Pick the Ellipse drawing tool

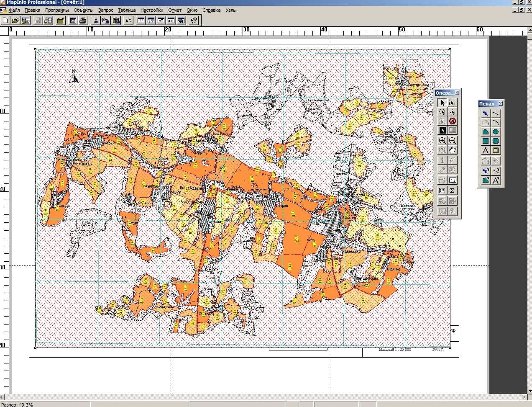(496, 131)
